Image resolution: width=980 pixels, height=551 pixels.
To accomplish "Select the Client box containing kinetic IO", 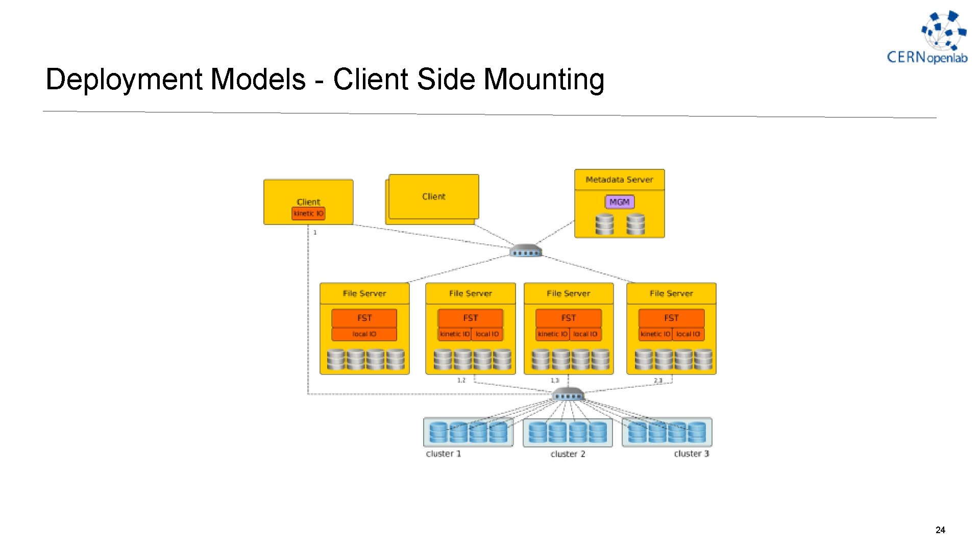I will [x=308, y=202].
